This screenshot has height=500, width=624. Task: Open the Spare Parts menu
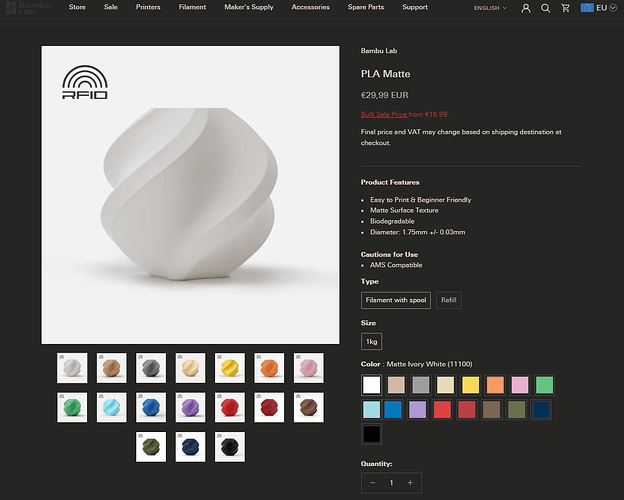coord(366,7)
